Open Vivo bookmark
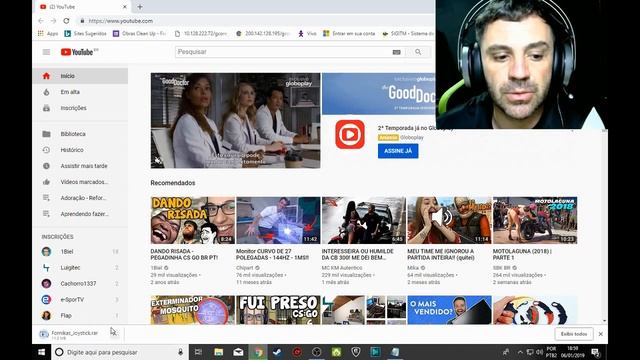This screenshot has height=360, width=640. tap(307, 33)
